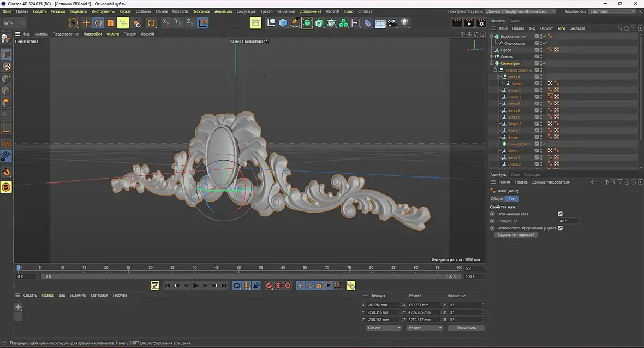Toggle the X axis lock
Viewport: 644px width, 348px height.
pyautogui.click(x=166, y=23)
